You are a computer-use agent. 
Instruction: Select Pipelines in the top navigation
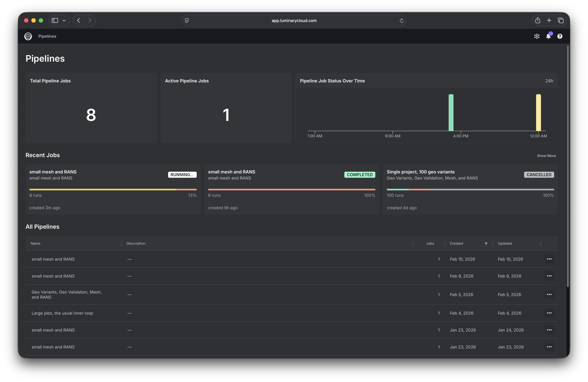(x=47, y=36)
